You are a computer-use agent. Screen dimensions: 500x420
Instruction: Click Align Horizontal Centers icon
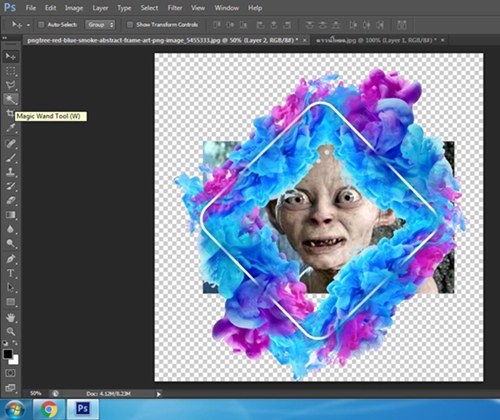pyautogui.click(x=274, y=25)
